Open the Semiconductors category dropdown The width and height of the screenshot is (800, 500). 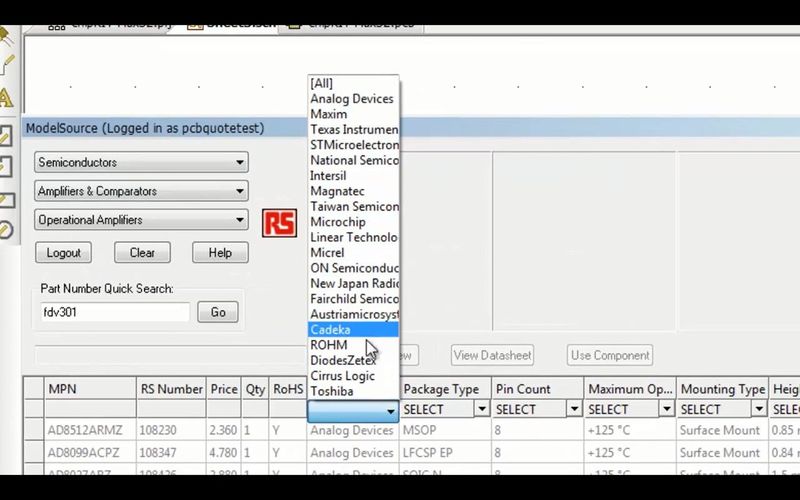(x=141, y=162)
